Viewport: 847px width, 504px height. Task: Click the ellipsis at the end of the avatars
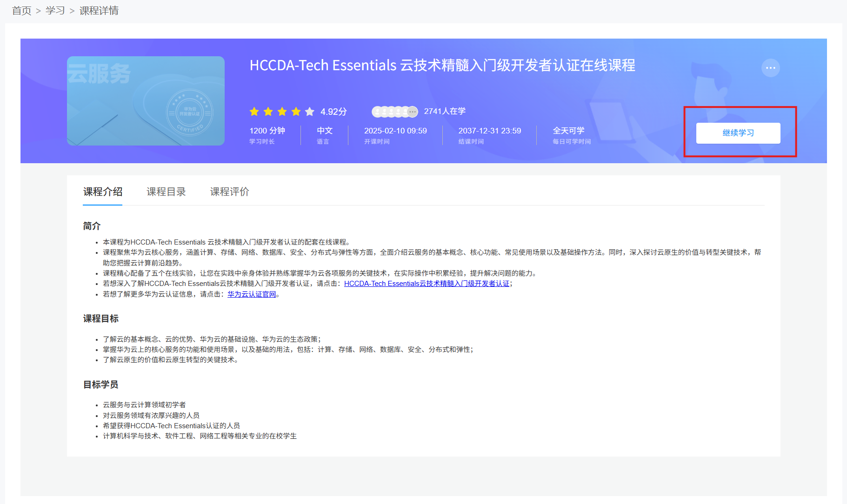point(413,112)
